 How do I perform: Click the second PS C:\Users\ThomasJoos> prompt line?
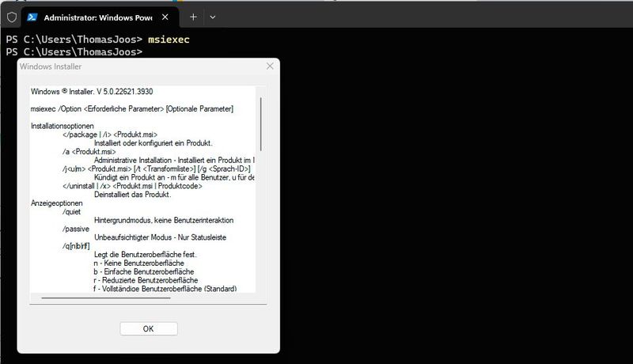(74, 52)
